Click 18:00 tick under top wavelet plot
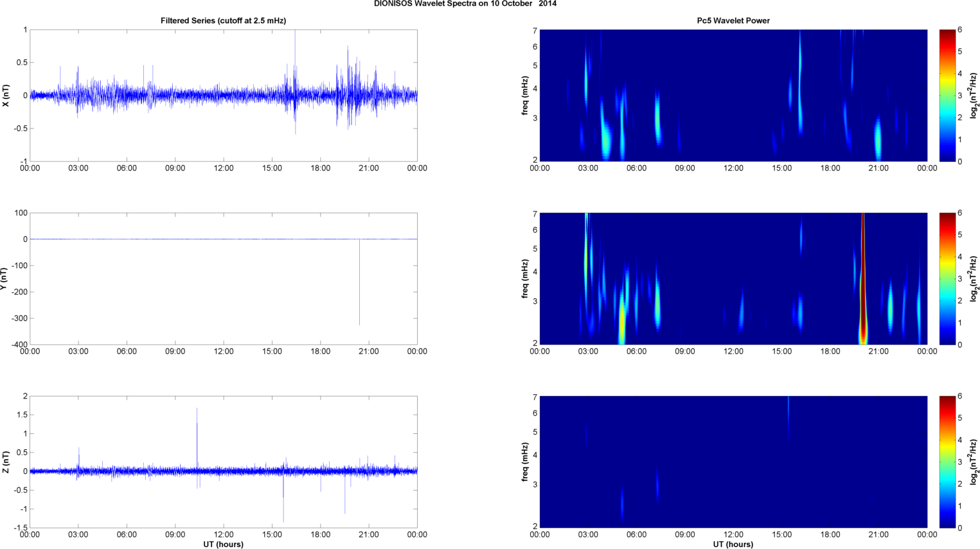Viewport: 980px width, 549px height. 830,168
